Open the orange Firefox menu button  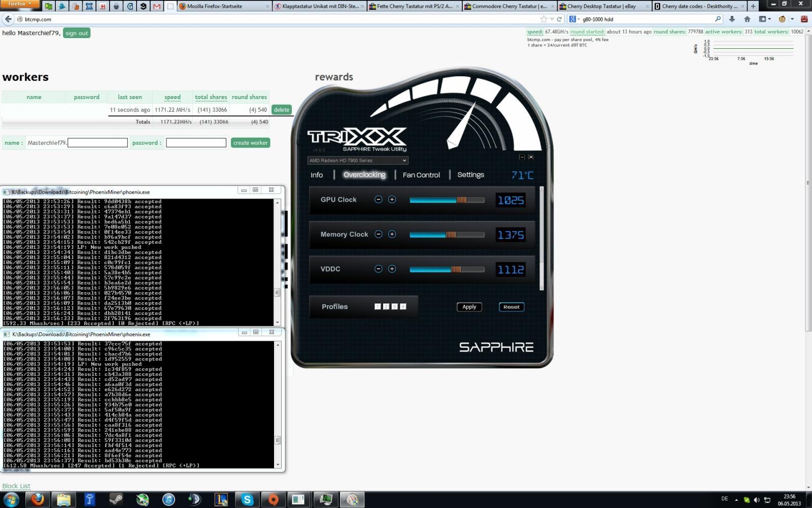(x=20, y=4)
